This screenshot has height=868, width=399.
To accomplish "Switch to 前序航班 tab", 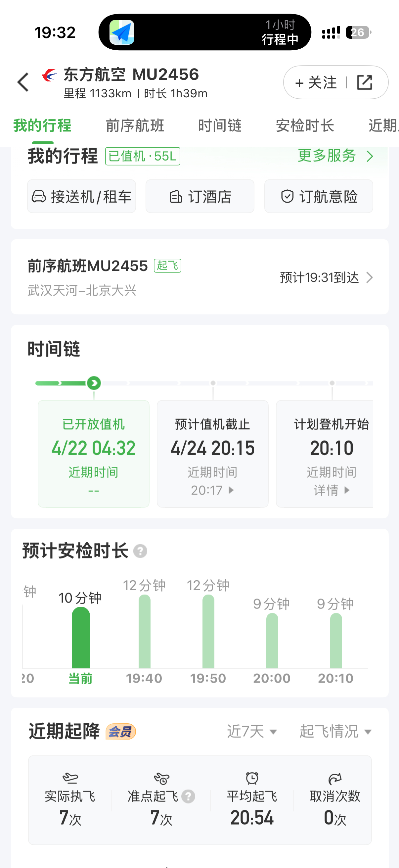I will 135,126.
